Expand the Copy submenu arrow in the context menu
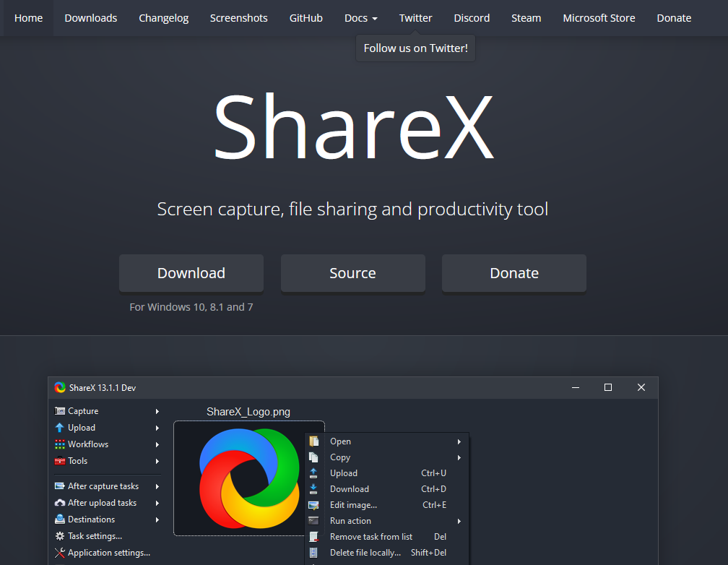728x565 pixels. [459, 457]
